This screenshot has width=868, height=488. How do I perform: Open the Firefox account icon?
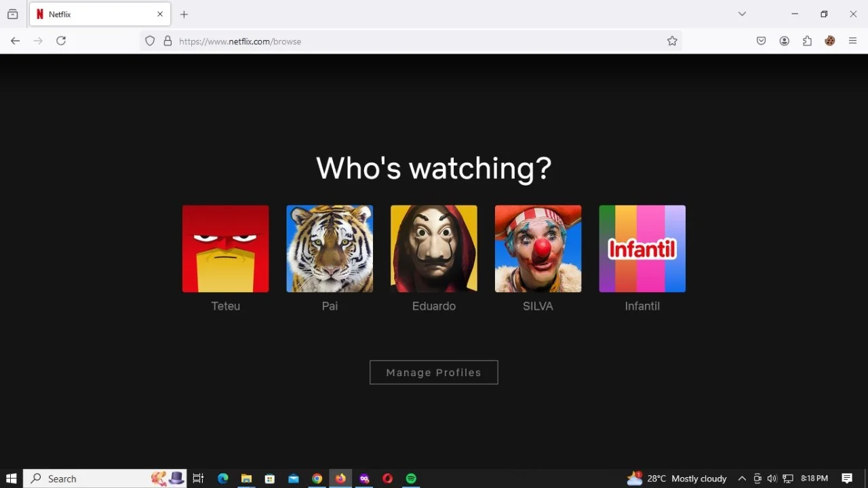tap(785, 41)
